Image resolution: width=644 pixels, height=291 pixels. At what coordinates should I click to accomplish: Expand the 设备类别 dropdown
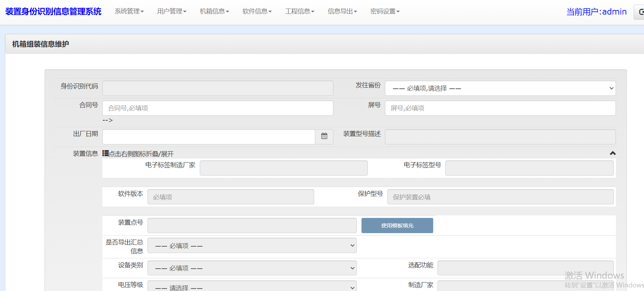point(252,268)
